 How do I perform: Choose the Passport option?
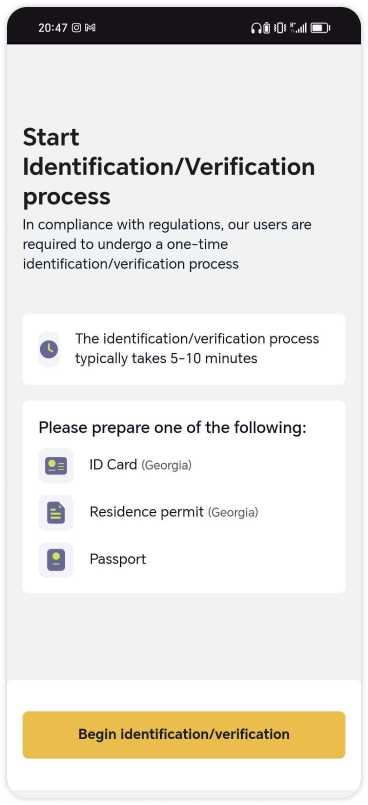184,560
